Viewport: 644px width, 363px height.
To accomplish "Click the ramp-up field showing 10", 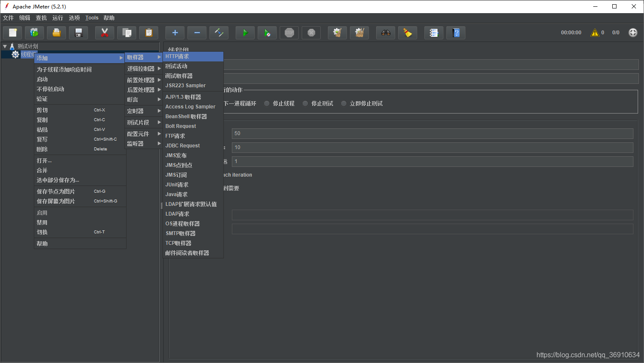I will click(x=432, y=147).
